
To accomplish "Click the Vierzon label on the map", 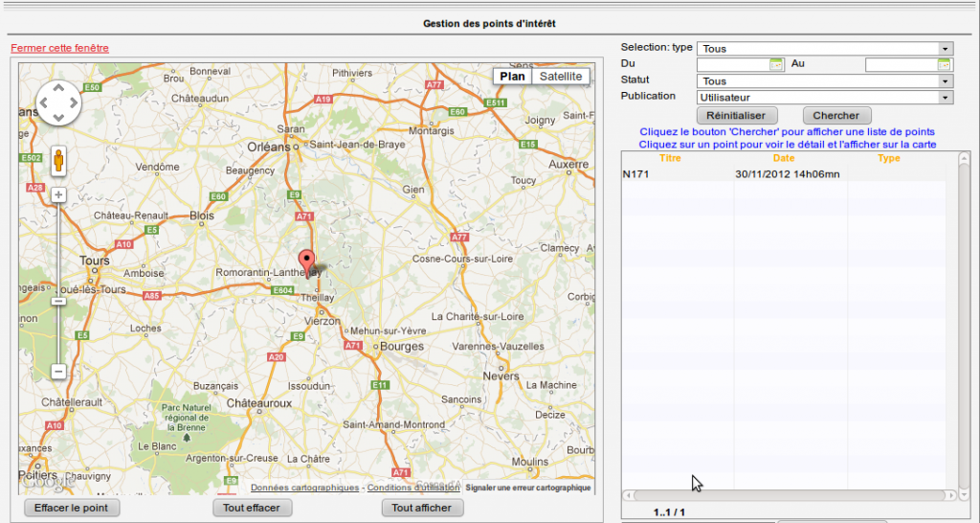I will coord(322,321).
